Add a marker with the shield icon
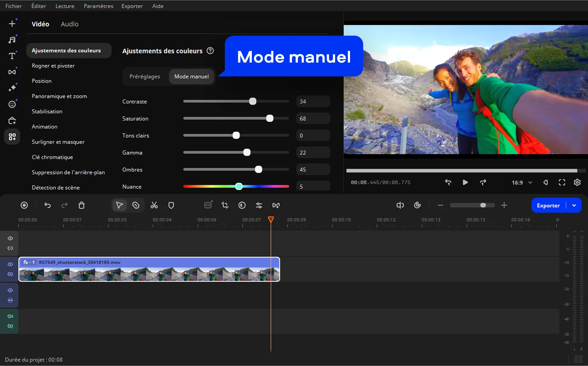Viewport: 588px width, 366px height. coord(171,205)
